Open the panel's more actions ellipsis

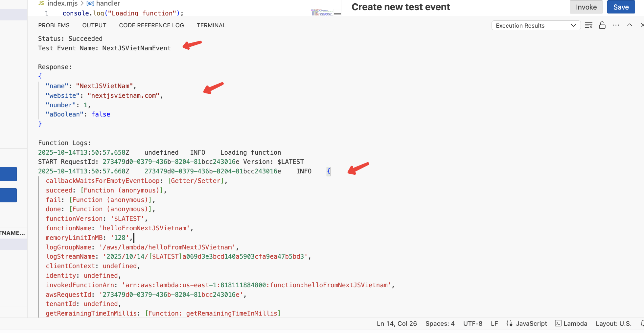pyautogui.click(x=616, y=25)
